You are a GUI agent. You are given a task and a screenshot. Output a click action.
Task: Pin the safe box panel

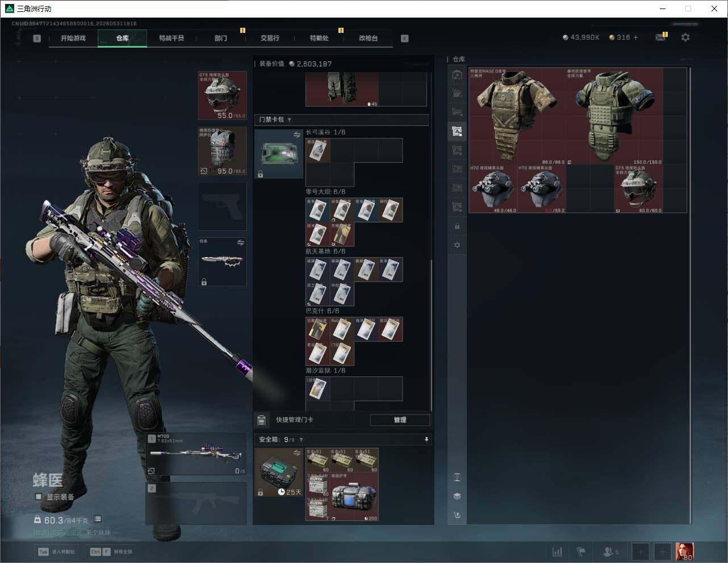pos(426,439)
